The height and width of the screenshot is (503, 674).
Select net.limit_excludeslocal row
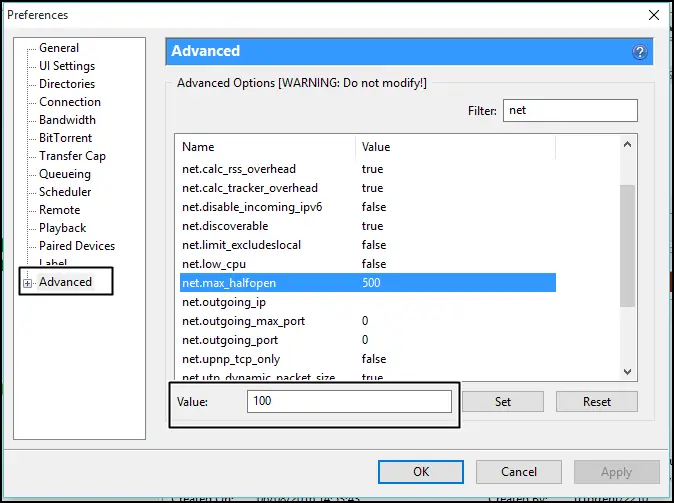point(368,245)
